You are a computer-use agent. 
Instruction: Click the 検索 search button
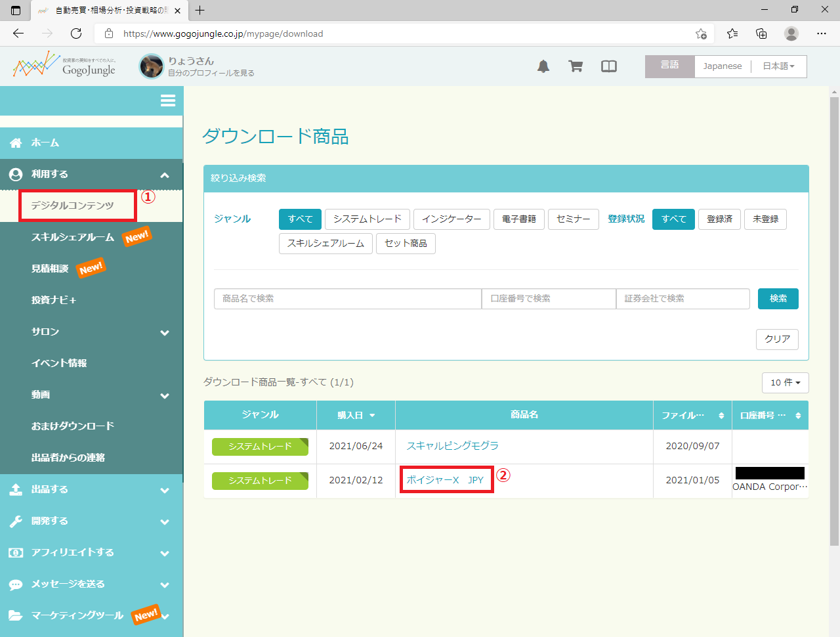click(x=778, y=299)
